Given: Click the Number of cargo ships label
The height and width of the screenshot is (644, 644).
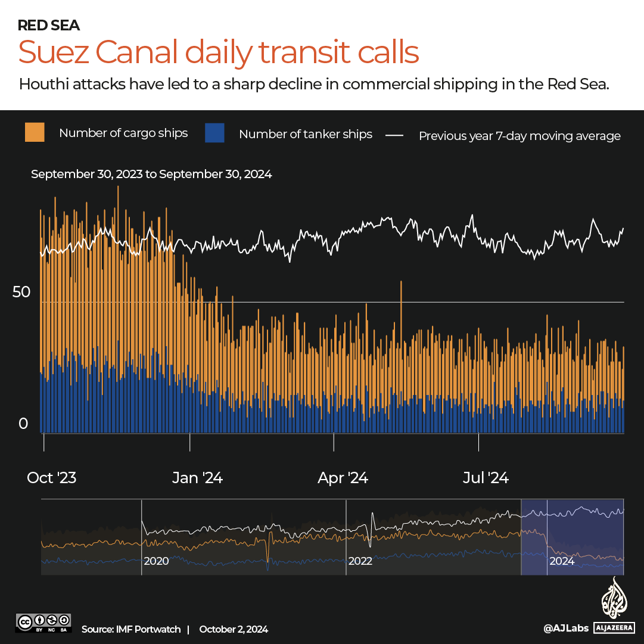Looking at the screenshot, I should tap(123, 133).
